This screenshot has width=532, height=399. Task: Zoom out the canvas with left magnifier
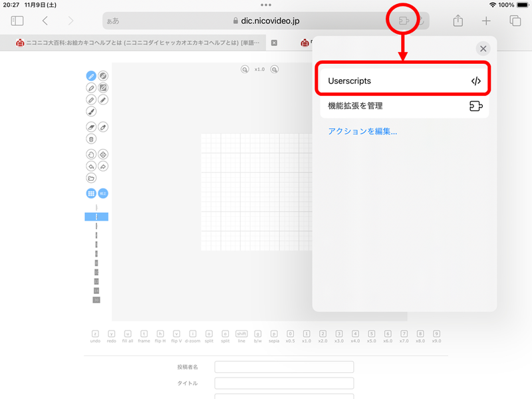coord(245,69)
